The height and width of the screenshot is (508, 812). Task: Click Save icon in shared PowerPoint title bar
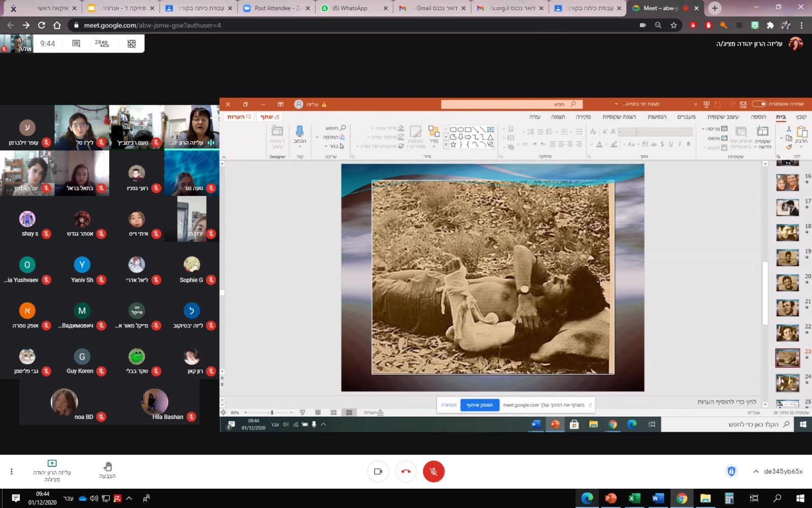pyautogui.click(x=743, y=104)
